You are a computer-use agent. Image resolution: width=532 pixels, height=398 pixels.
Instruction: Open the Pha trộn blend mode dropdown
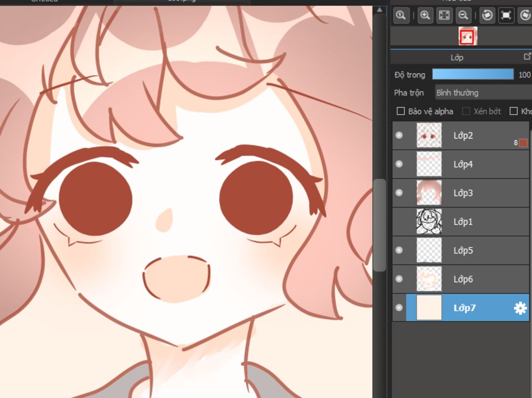pos(484,92)
